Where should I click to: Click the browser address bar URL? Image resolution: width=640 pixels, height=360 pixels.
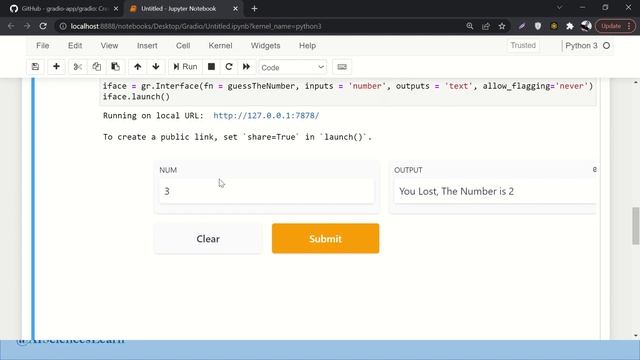pos(196,26)
